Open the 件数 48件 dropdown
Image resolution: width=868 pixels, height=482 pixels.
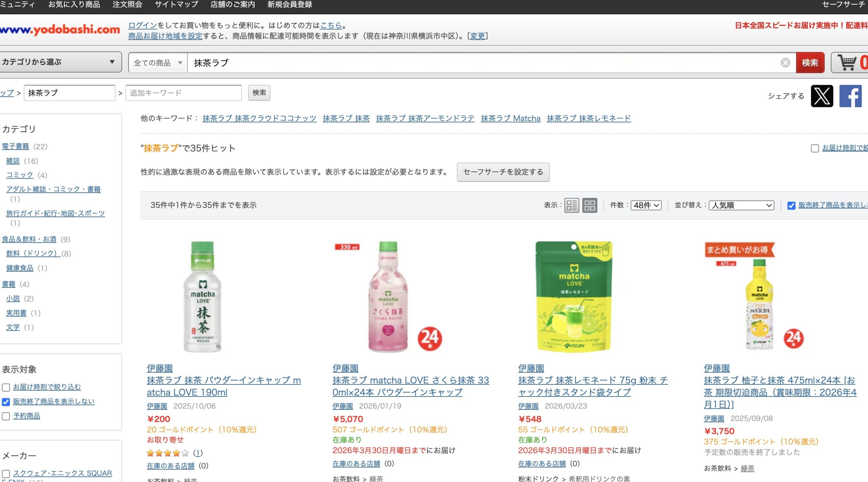[x=646, y=205]
